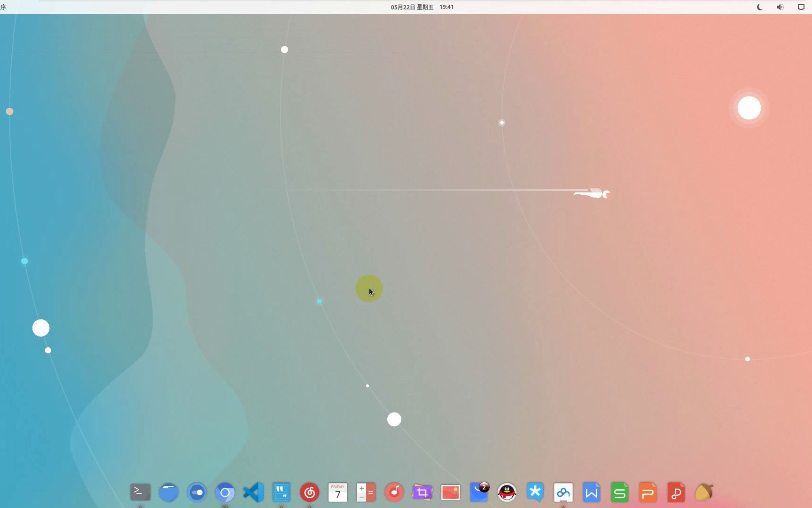812x508 pixels.
Task: Open the image viewer
Action: click(450, 492)
